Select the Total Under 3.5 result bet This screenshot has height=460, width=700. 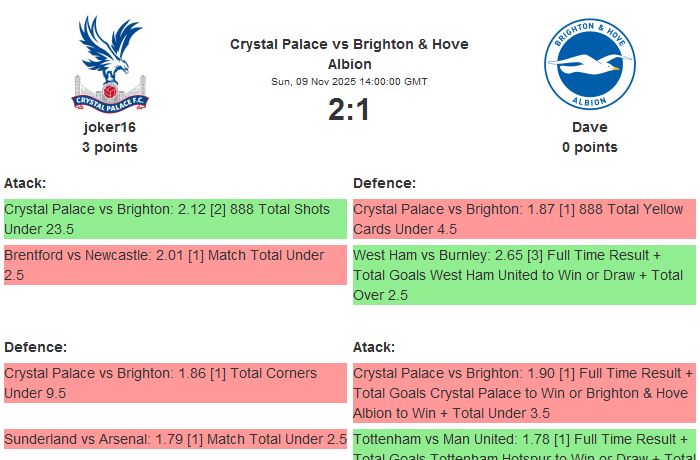pyautogui.click(x=524, y=393)
